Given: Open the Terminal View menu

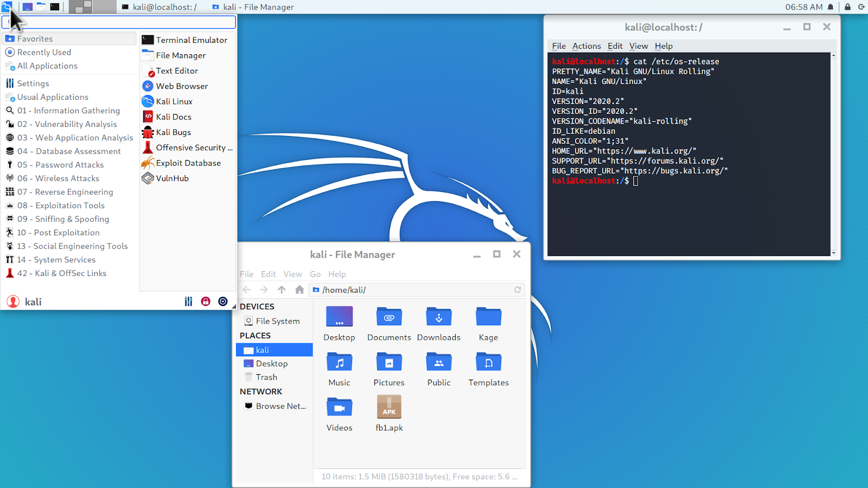Looking at the screenshot, I should 639,46.
